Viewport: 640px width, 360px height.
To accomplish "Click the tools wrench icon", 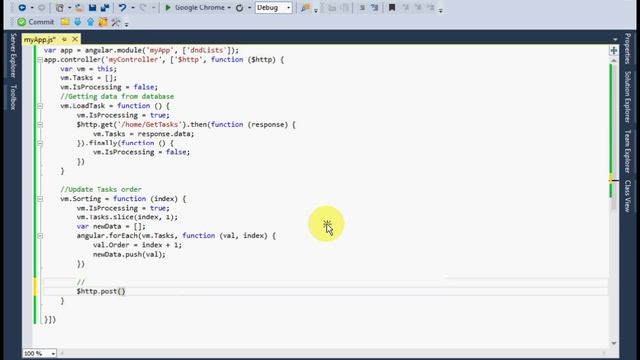I will click(116, 22).
